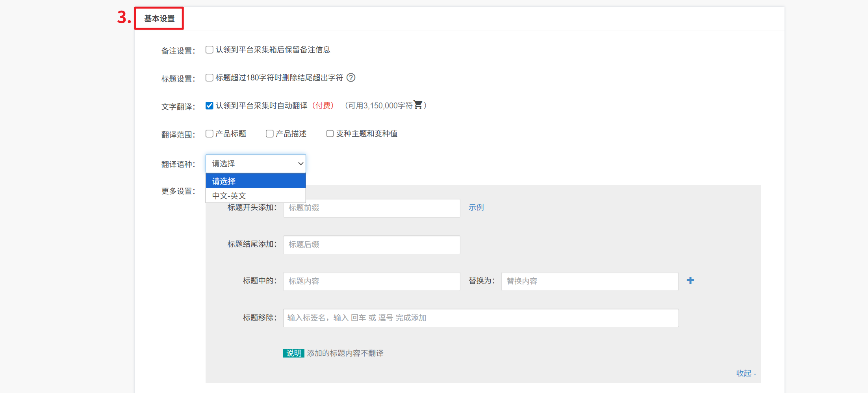The height and width of the screenshot is (393, 868).
Task: Click the 替换内容 replacement input field
Action: (589, 281)
